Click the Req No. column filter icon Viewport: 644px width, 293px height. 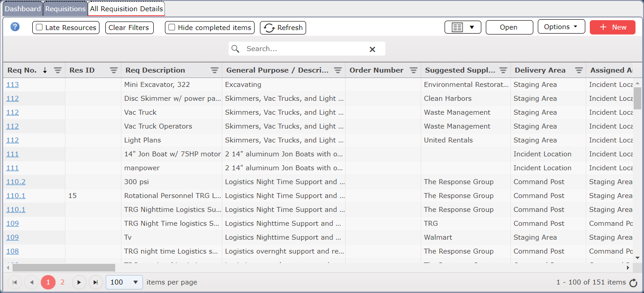(x=58, y=70)
